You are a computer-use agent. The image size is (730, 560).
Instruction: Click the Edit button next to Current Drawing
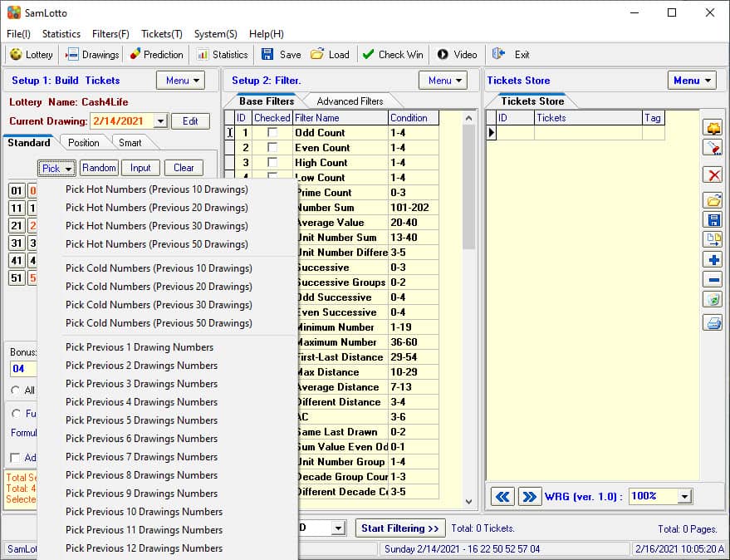(190, 121)
